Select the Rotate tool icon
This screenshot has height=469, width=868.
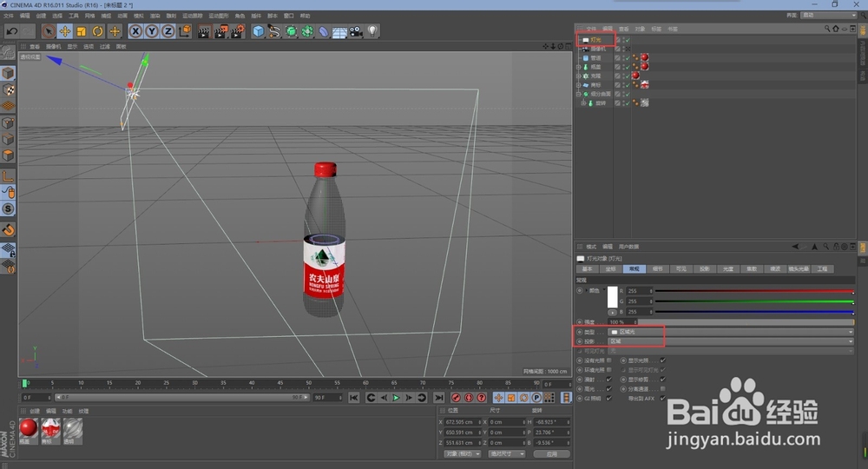[97, 31]
